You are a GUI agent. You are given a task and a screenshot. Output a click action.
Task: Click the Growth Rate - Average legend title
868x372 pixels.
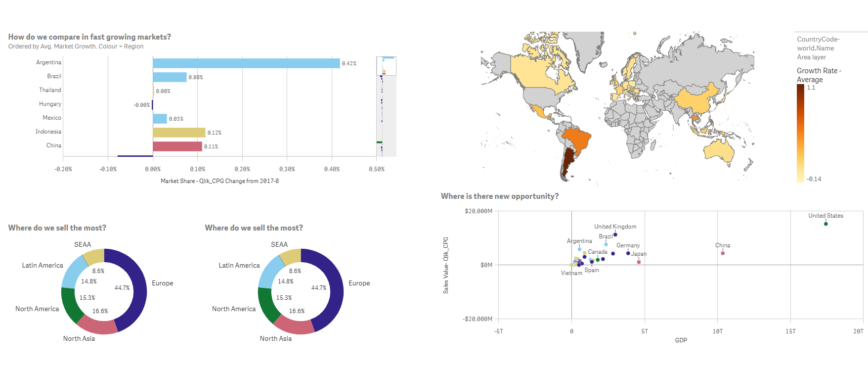pyautogui.click(x=819, y=75)
